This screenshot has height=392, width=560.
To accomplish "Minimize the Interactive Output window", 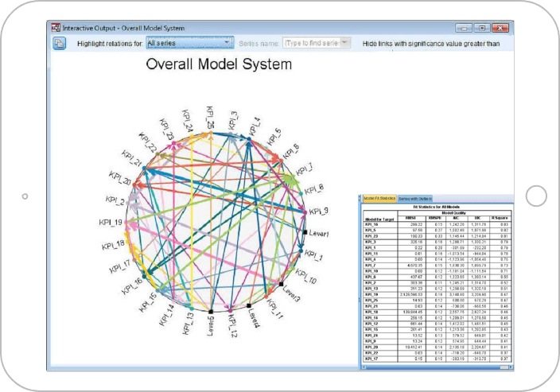I will 464,28.
